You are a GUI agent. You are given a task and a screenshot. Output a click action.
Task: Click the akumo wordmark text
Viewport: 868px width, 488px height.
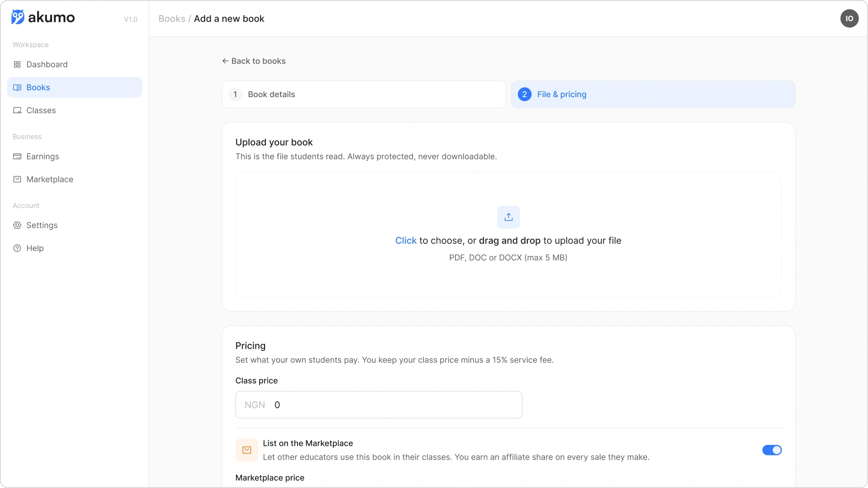coord(51,17)
